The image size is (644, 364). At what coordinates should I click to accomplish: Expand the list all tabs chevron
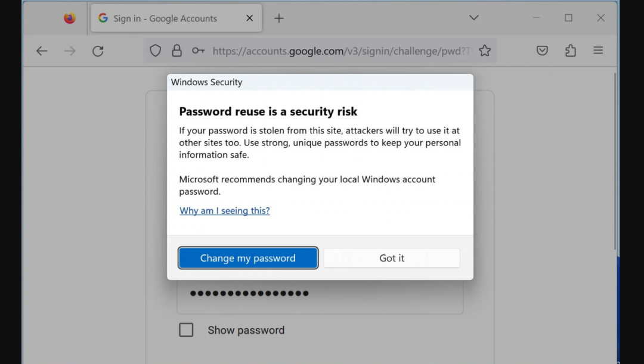tap(474, 18)
